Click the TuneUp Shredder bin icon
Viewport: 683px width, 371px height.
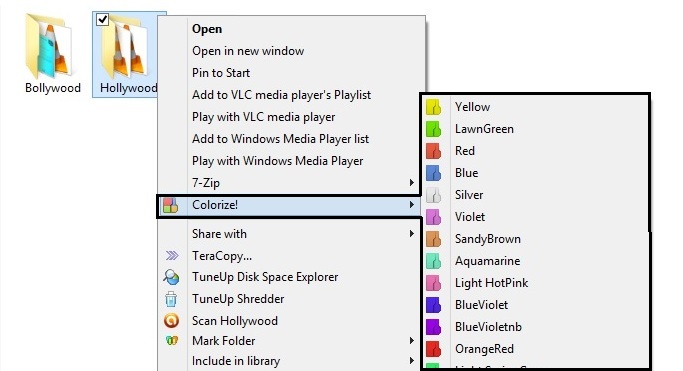click(x=171, y=299)
